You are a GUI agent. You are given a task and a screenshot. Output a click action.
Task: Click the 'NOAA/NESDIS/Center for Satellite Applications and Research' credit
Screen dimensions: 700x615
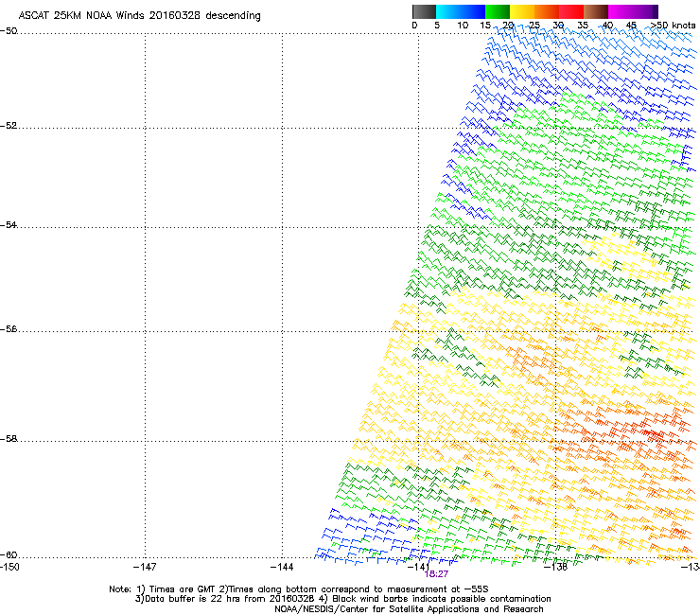tap(409, 609)
